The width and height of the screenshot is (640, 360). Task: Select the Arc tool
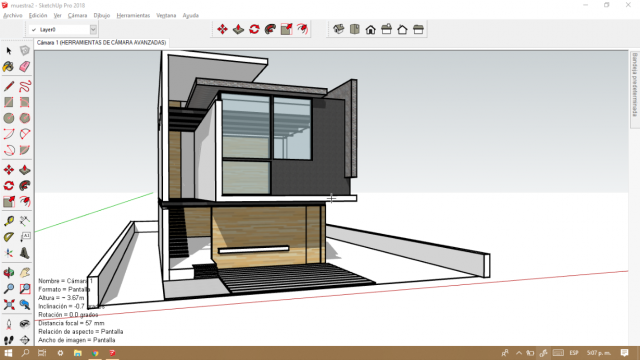[x=9, y=134]
